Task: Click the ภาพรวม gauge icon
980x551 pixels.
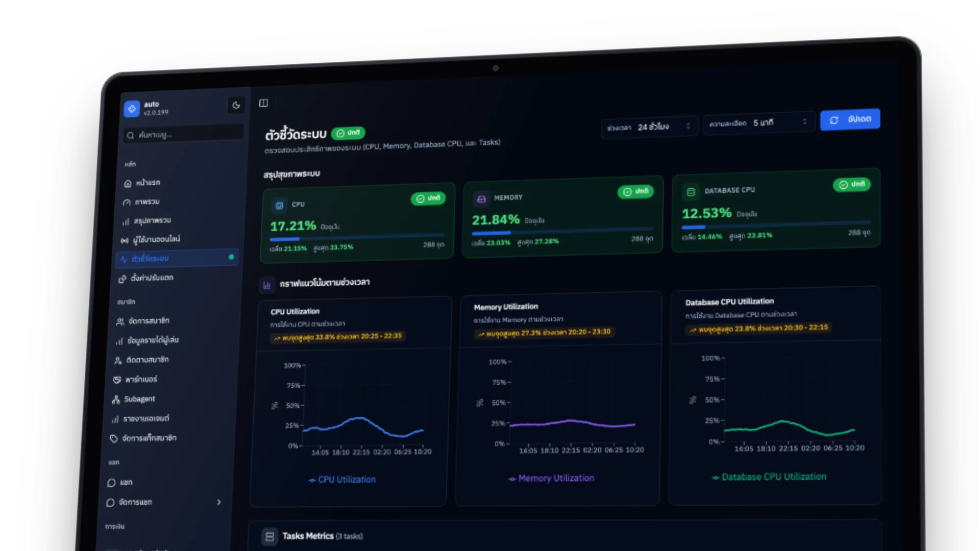Action: pos(127,203)
